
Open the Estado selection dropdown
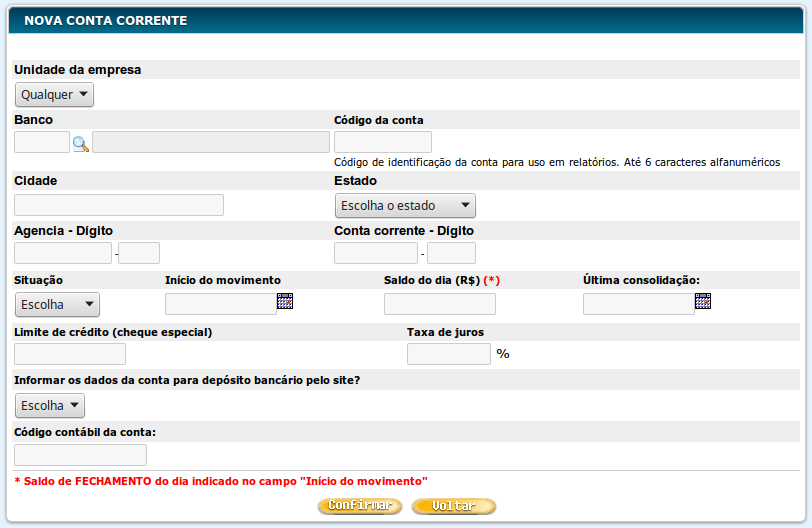[405, 206]
